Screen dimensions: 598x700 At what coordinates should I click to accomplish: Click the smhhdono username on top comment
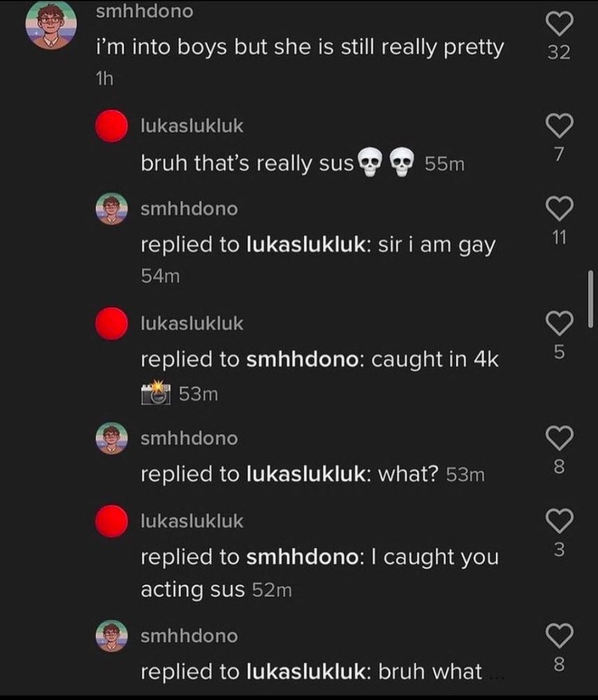(x=145, y=11)
